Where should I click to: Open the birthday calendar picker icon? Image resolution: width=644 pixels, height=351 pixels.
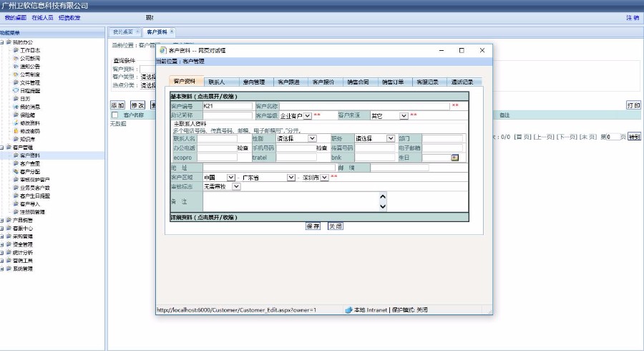tap(454, 158)
